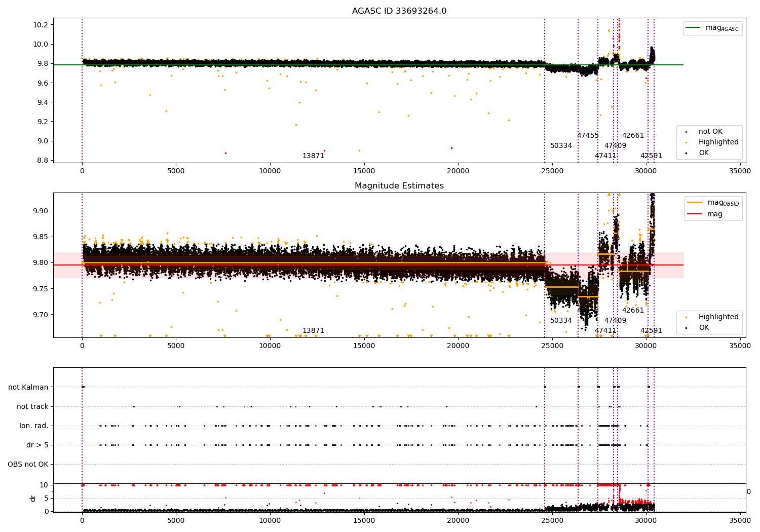Click the '10.2' y-axis tick label
Screen dimensions: 760x532
click(41, 25)
